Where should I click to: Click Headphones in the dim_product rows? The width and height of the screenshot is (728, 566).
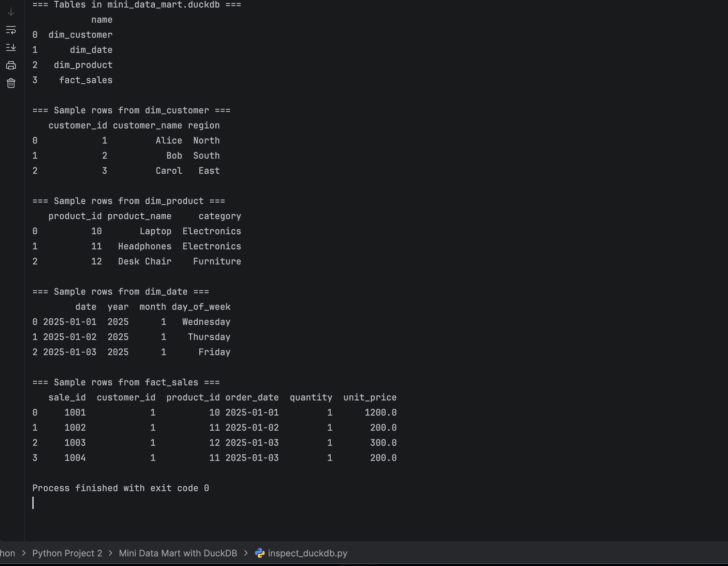point(145,246)
